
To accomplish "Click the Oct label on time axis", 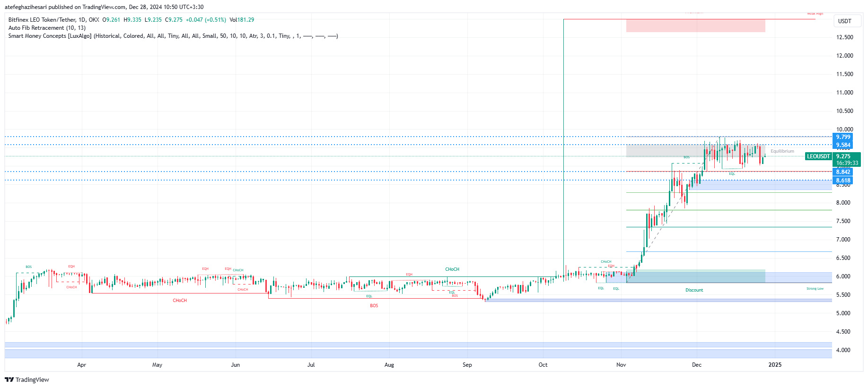I will click(543, 365).
